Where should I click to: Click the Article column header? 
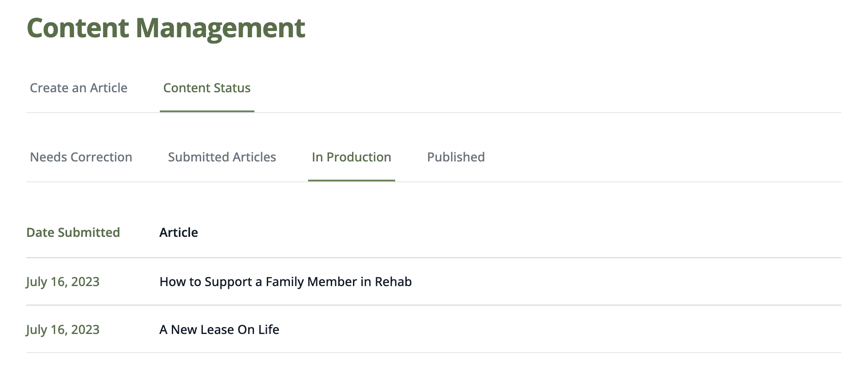(x=178, y=232)
